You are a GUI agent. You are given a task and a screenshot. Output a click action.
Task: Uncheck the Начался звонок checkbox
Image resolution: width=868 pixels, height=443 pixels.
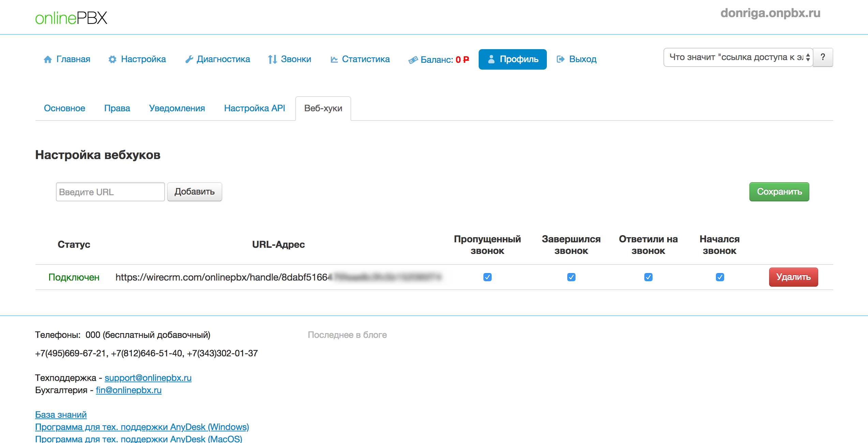(x=720, y=277)
